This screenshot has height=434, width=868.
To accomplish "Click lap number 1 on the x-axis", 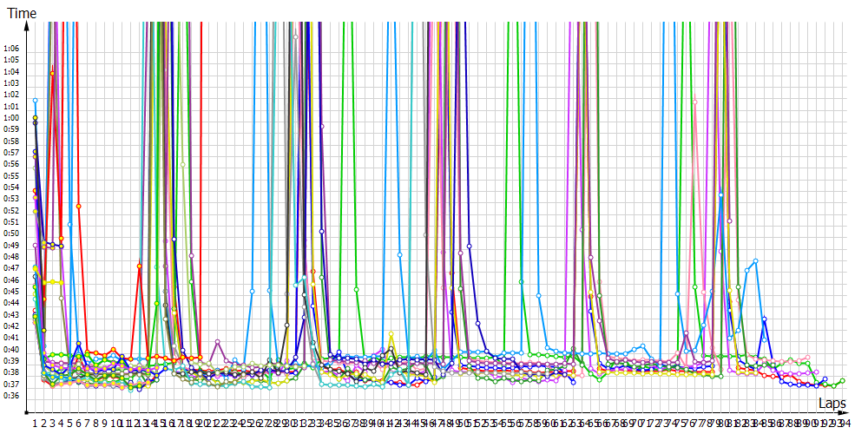I will [35, 423].
